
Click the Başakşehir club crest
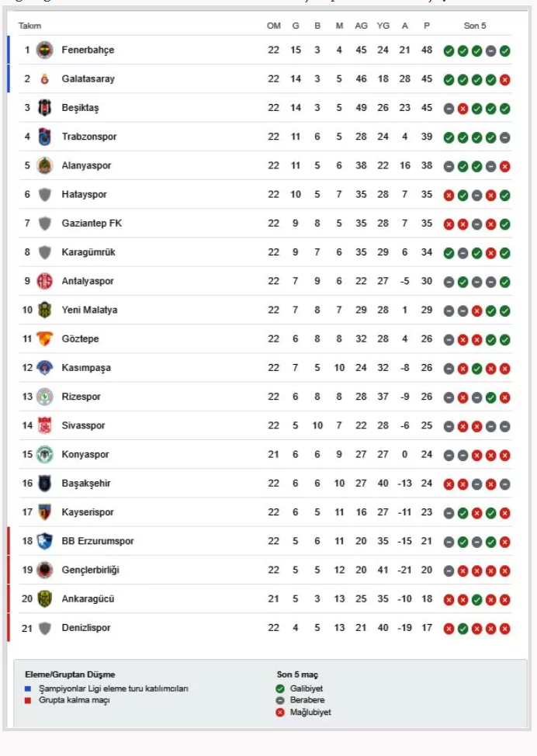[45, 484]
